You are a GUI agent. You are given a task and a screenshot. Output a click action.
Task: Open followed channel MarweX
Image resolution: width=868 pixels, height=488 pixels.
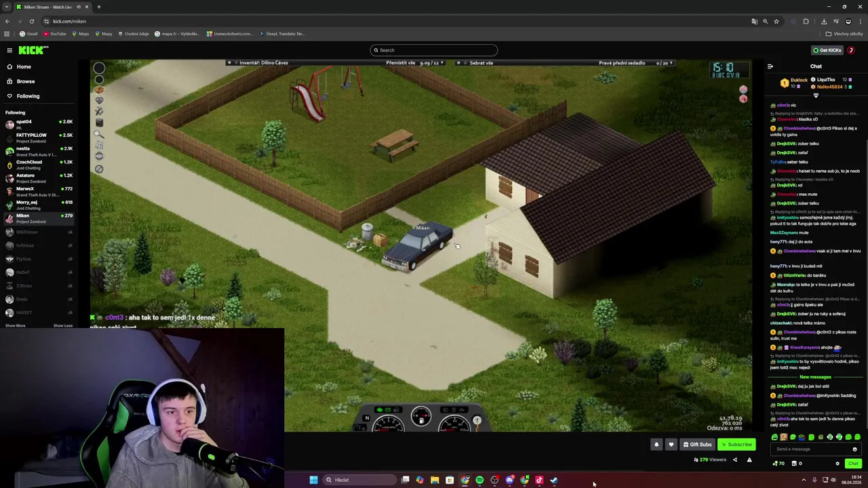(39, 191)
